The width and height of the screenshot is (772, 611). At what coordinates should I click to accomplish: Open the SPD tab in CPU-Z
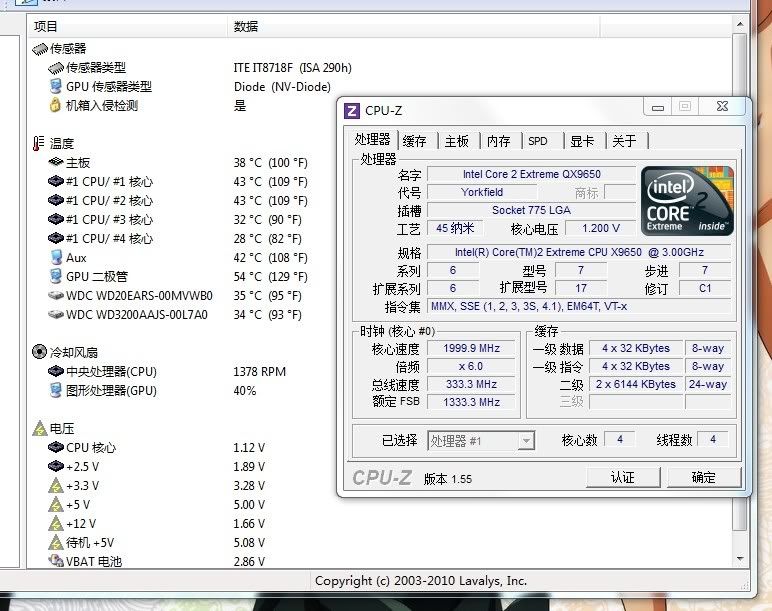tap(538, 141)
